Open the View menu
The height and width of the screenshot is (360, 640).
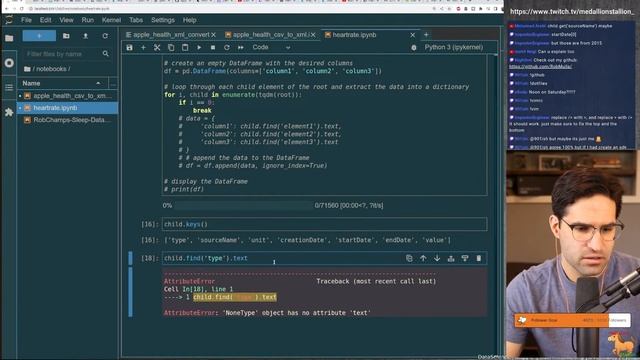pyautogui.click(x=66, y=20)
